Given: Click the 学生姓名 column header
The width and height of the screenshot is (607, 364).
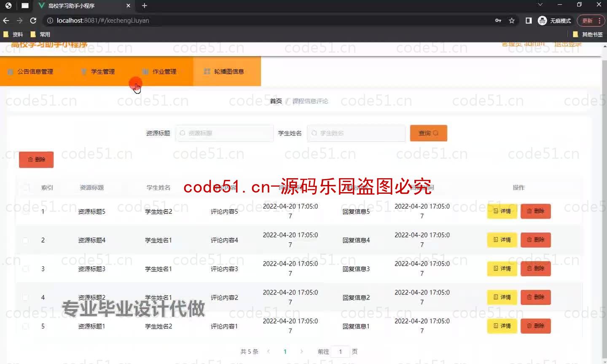Looking at the screenshot, I should point(158,187).
